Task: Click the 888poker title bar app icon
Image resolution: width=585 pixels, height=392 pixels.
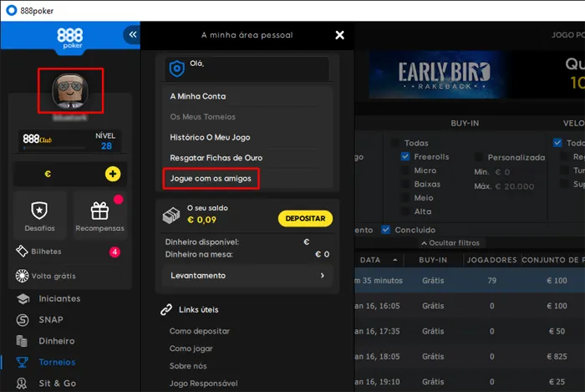Action: point(12,10)
